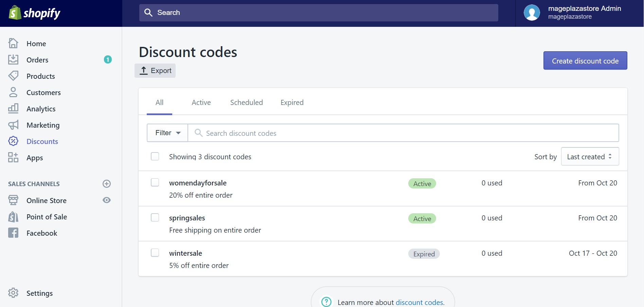Click the Analytics bar chart icon
Screen dimensions: 644x307
point(13,108)
